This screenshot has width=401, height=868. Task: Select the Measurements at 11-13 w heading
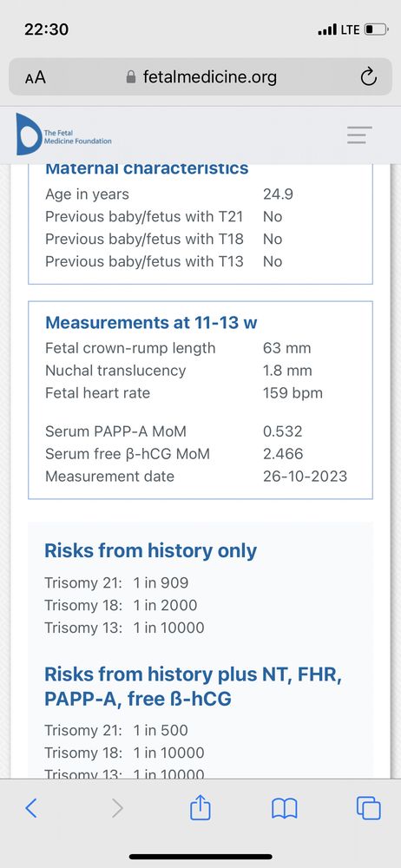pos(151,323)
